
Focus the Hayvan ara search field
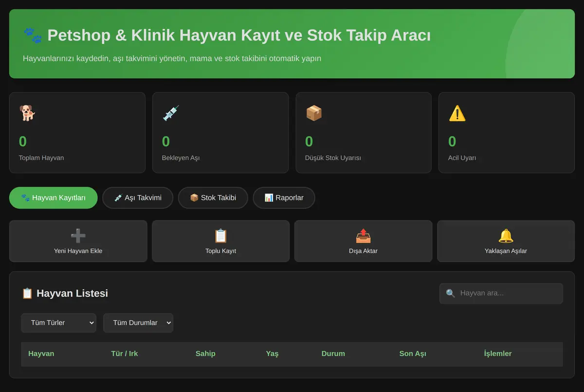pos(501,293)
